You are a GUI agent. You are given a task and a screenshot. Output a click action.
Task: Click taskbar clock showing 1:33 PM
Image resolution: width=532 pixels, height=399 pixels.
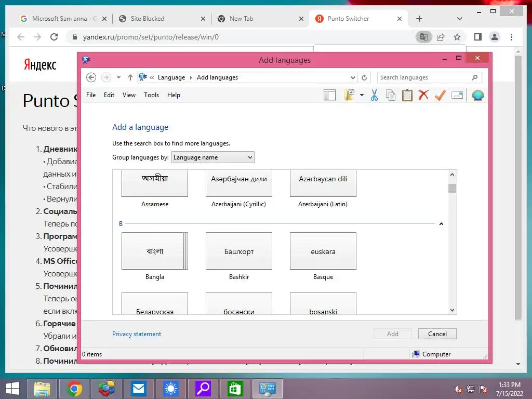[x=509, y=389]
